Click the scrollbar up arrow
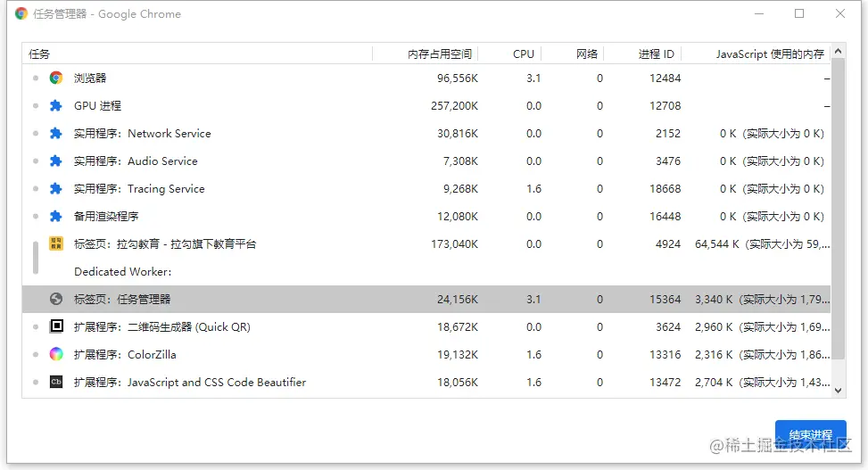 838,51
